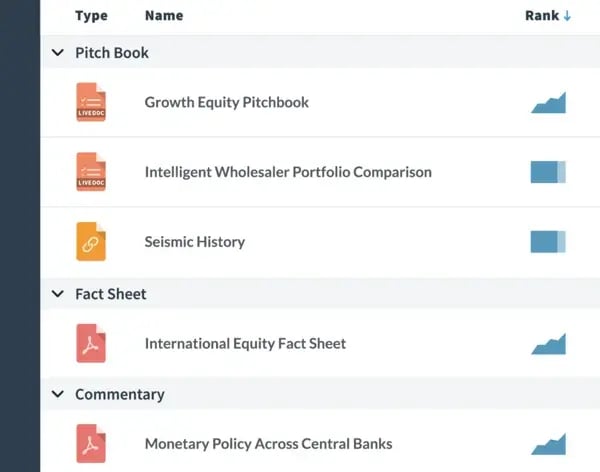Image resolution: width=600 pixels, height=472 pixels.
Task: Click the Growth Equity Pitchbook LiveDoc icon
Action: pos(91,102)
